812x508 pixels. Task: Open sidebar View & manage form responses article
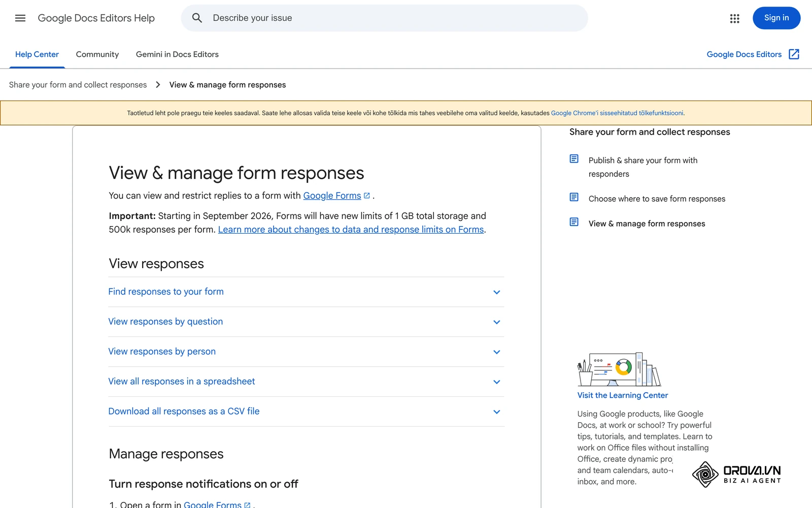pos(647,224)
